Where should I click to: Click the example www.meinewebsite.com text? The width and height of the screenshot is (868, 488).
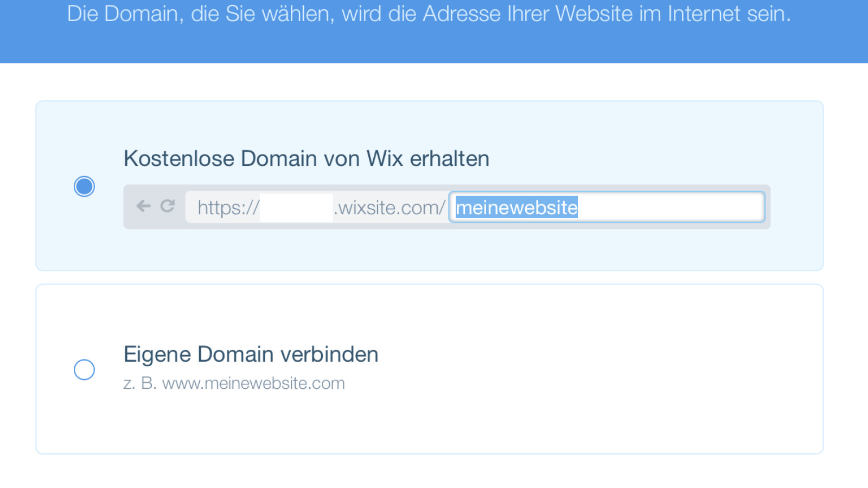click(253, 383)
